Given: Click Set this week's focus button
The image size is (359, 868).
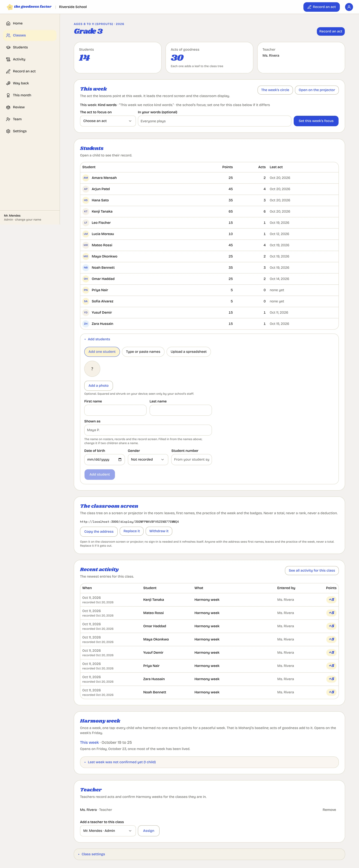Looking at the screenshot, I should tap(316, 121).
